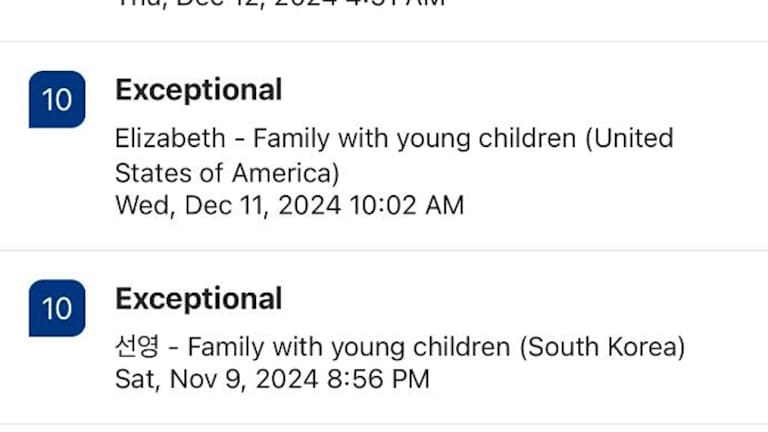This screenshot has width=768, height=432.
Task: Click the '(United' country text after Elizabeth's traveler type
Action: click(x=629, y=138)
